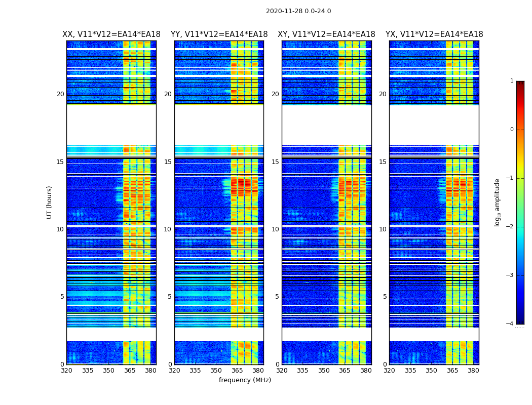Click the 10 tick on YY time axis
The height and width of the screenshot is (405, 532).
pyautogui.click(x=168, y=229)
